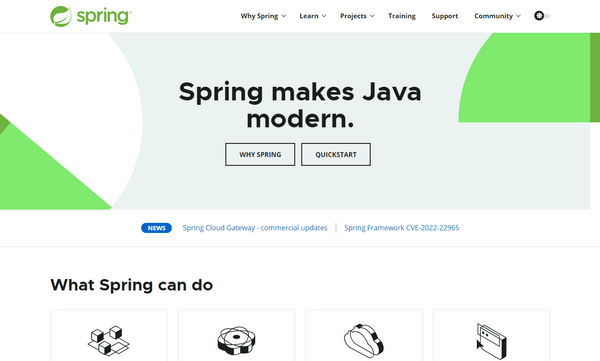This screenshot has height=361, width=600.
Task: Open the Training menu item
Action: pyautogui.click(x=402, y=16)
